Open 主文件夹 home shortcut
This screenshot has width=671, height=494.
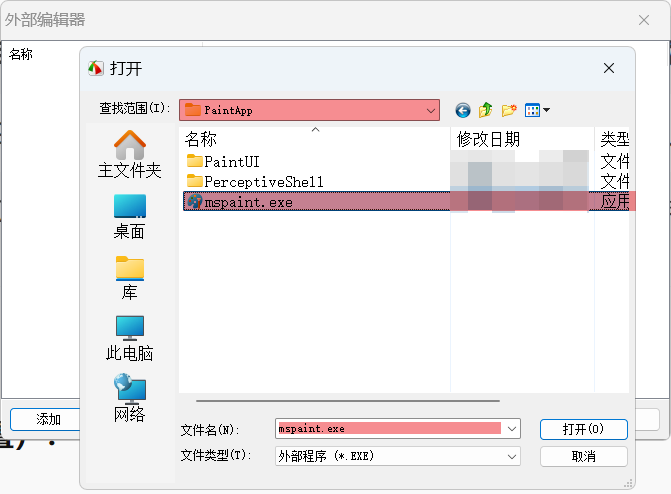(130, 155)
